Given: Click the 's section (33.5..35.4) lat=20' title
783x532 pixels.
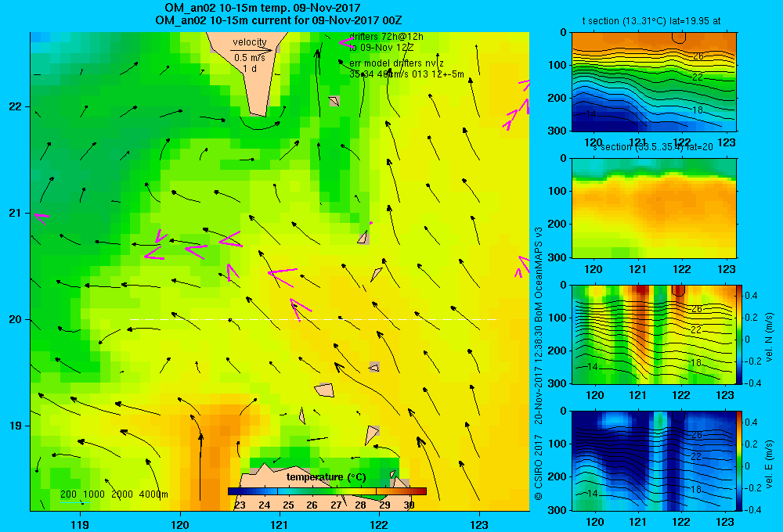Looking at the screenshot, I should pos(653,147).
